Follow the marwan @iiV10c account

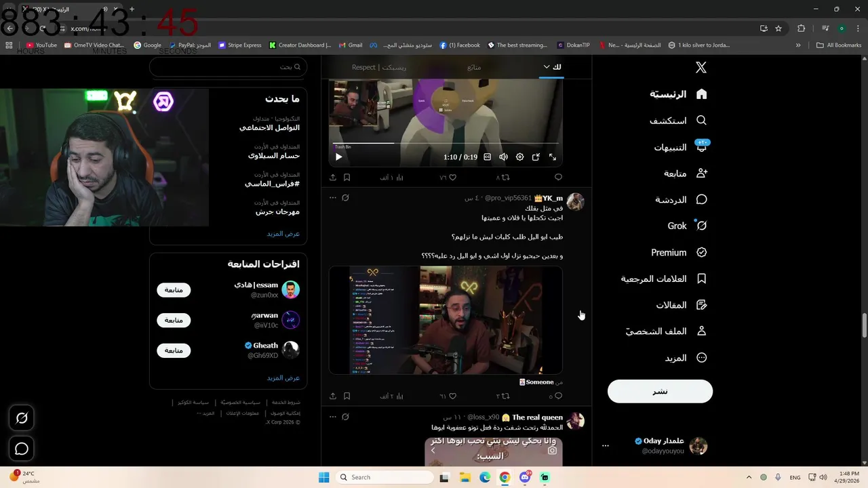click(174, 320)
